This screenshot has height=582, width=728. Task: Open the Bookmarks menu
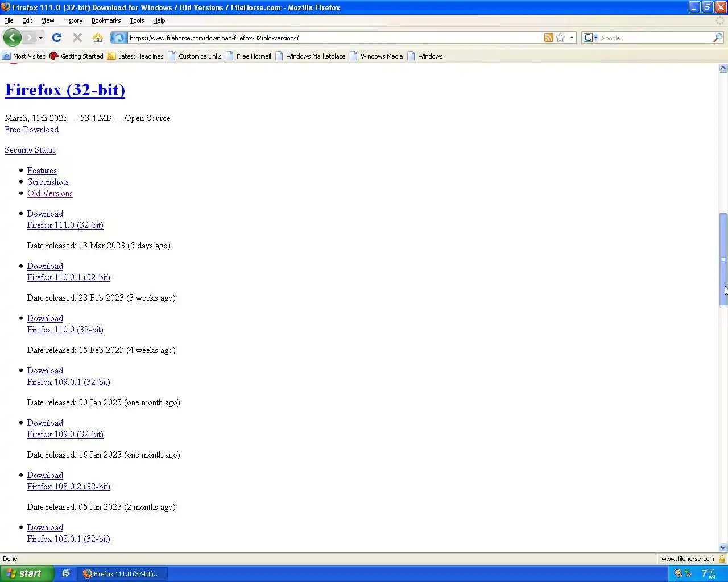[106, 20]
